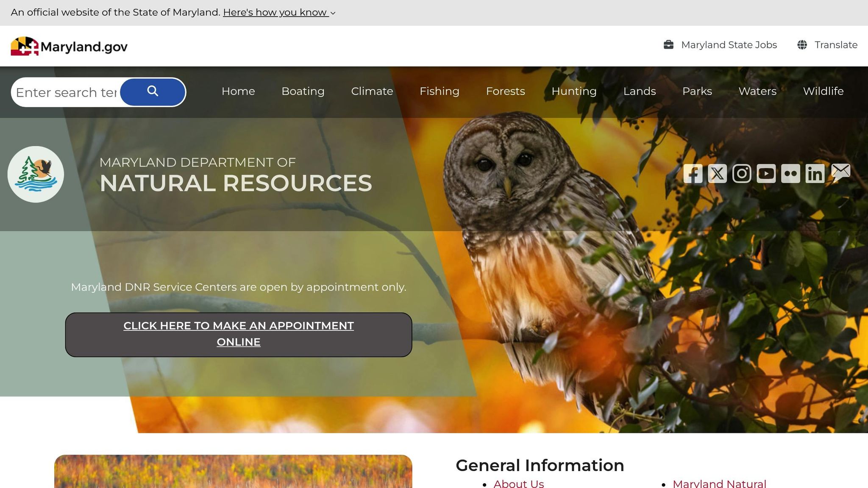Image resolution: width=868 pixels, height=488 pixels.
Task: Open the Instagram social icon
Action: 742,174
